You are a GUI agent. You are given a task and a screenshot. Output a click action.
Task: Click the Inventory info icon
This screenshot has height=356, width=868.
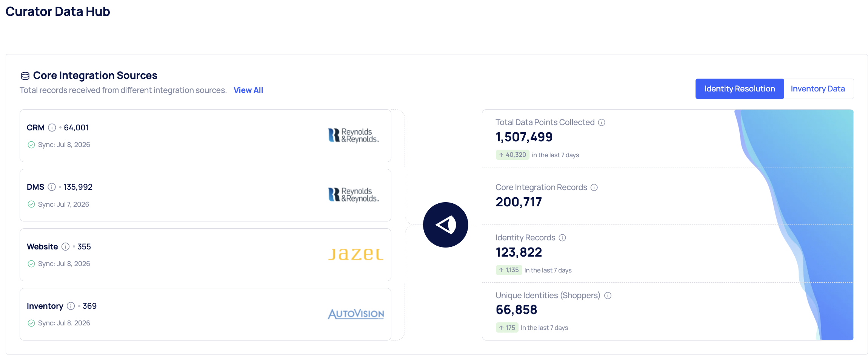click(71, 306)
